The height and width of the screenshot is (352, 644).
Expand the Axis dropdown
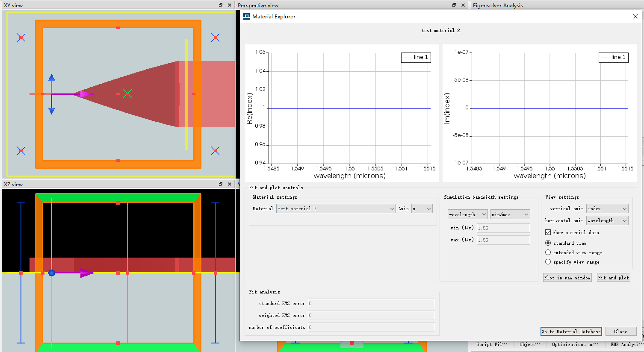pos(422,208)
